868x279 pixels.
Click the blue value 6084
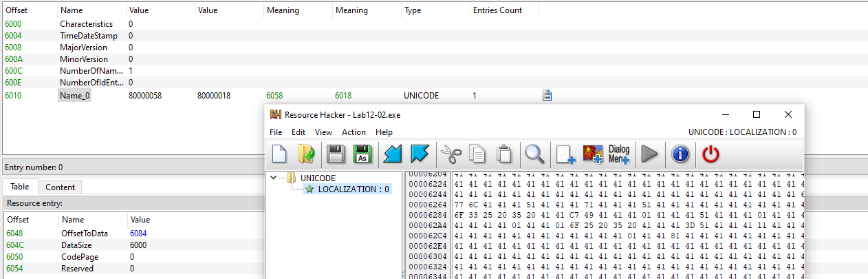(x=138, y=233)
